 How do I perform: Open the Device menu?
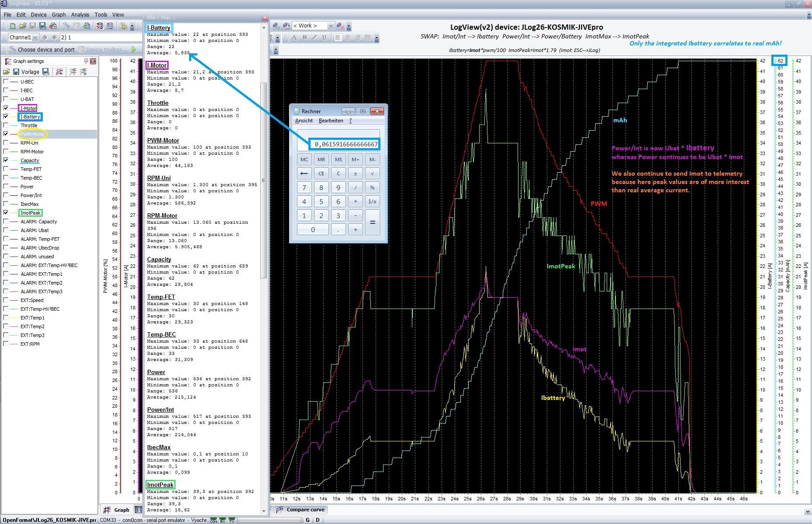(38, 14)
